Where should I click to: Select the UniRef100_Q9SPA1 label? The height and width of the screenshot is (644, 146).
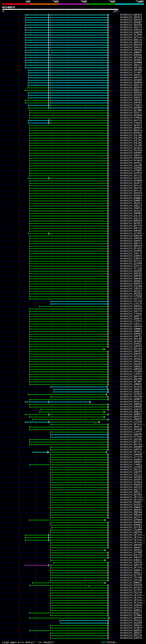click(x=131, y=93)
